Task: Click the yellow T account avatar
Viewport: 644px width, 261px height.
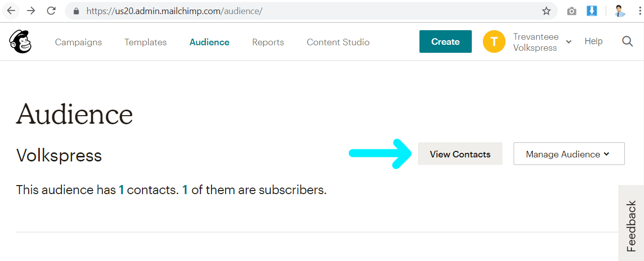Action: pyautogui.click(x=494, y=42)
